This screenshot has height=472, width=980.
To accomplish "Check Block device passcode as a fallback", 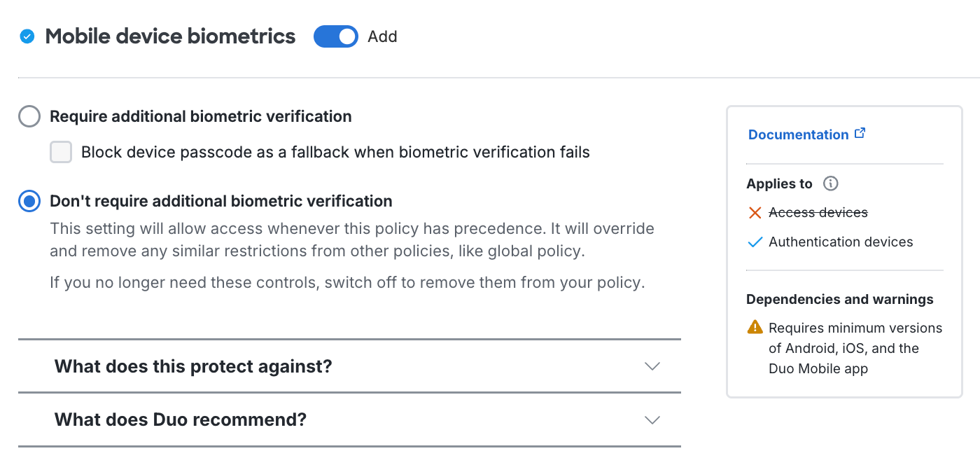I will point(61,151).
